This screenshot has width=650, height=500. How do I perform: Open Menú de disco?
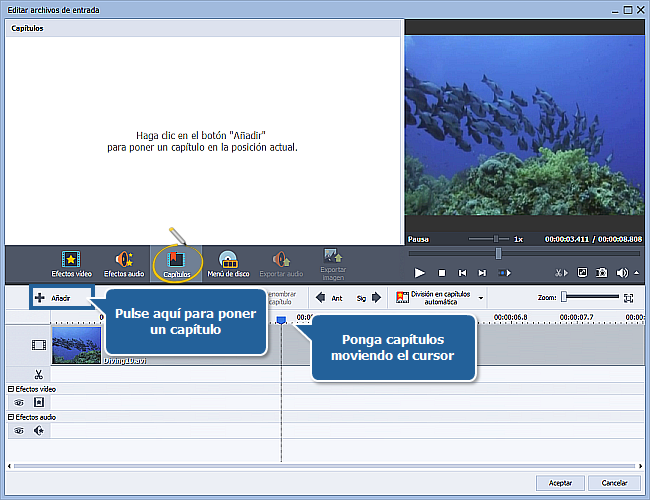click(228, 262)
